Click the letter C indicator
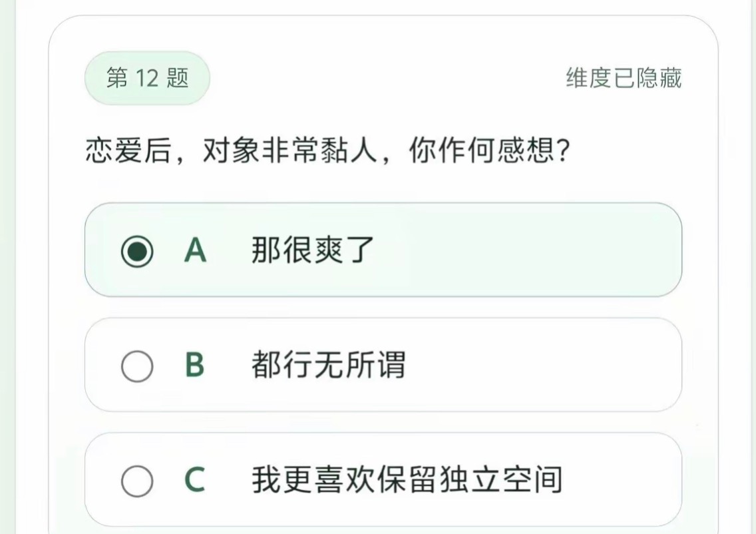This screenshot has width=756, height=534. pyautogui.click(x=195, y=478)
